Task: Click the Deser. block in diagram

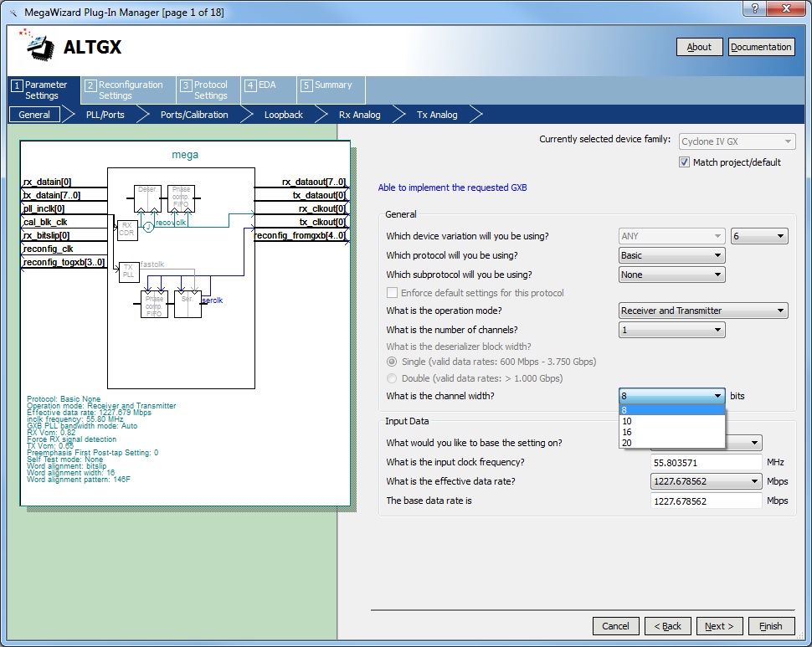Action: click(147, 198)
